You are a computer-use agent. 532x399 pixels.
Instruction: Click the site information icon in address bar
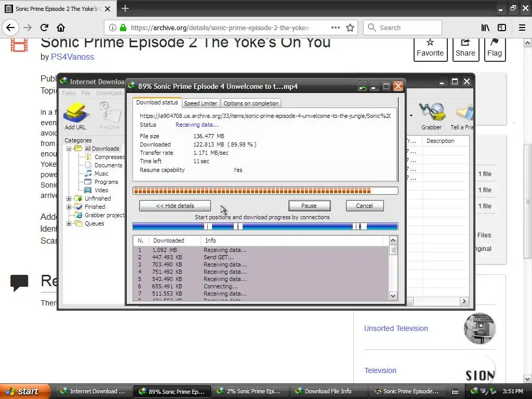point(112,28)
